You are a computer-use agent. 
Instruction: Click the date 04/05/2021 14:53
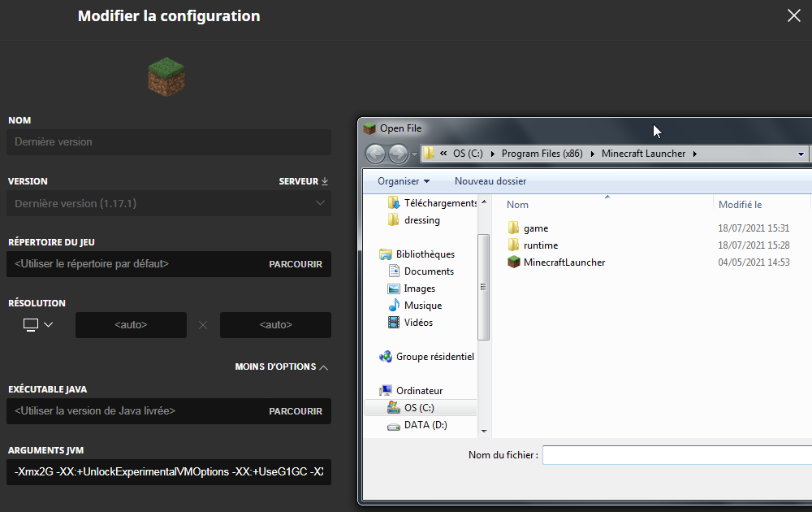point(754,263)
